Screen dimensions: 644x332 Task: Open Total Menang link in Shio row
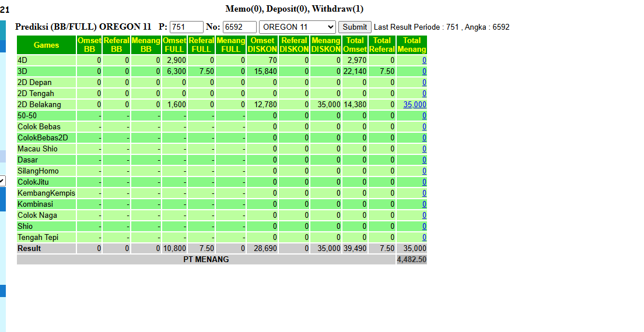click(424, 226)
